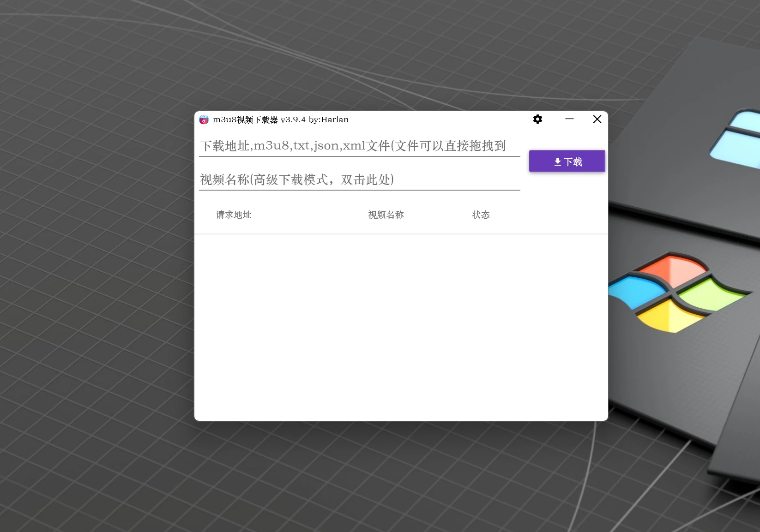Click the m3u8 downloader app icon
This screenshot has height=532, width=760.
(x=204, y=120)
